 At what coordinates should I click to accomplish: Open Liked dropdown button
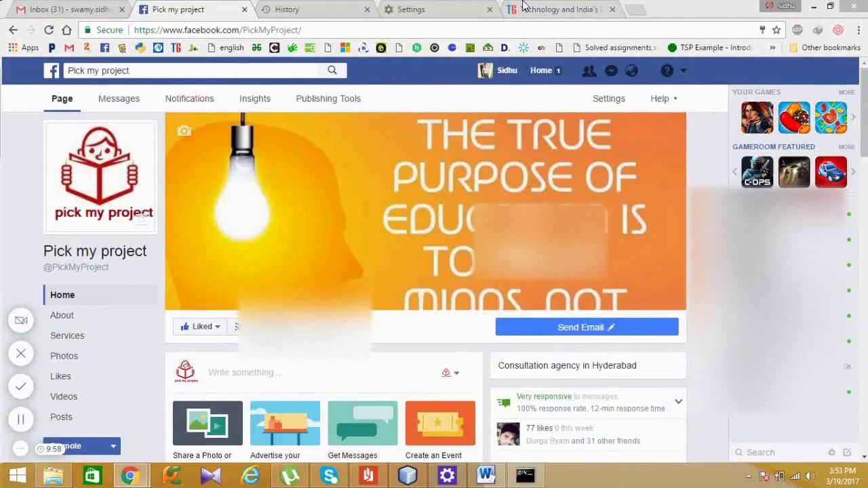point(200,327)
